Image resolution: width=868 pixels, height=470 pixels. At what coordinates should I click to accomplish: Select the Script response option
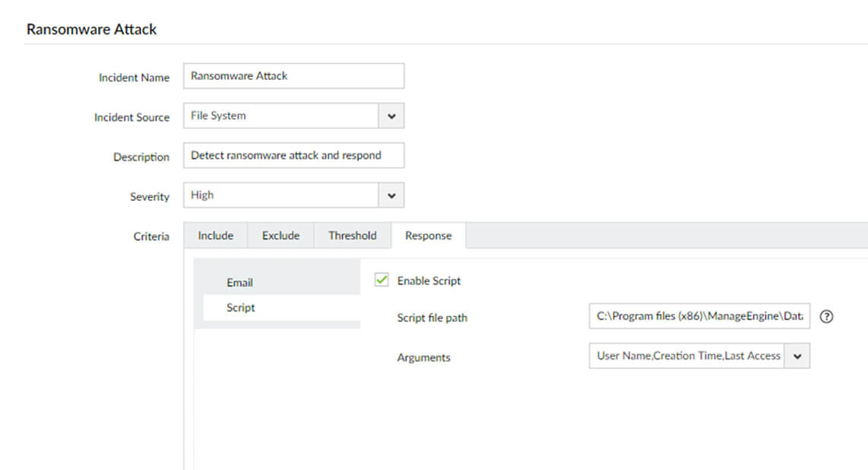coord(240,308)
